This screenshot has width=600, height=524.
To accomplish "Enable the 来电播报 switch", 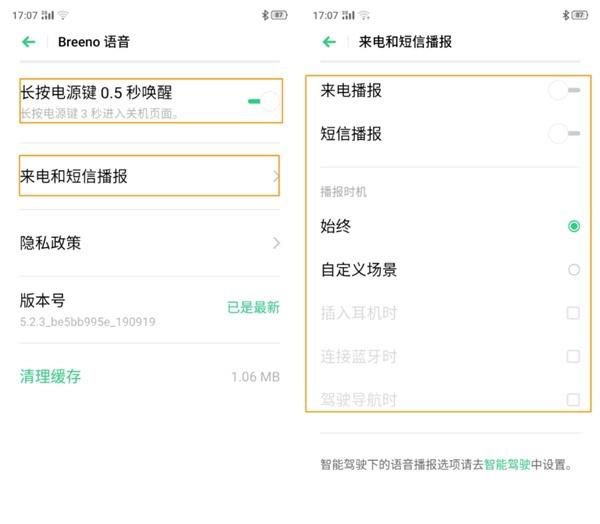I will [564, 90].
